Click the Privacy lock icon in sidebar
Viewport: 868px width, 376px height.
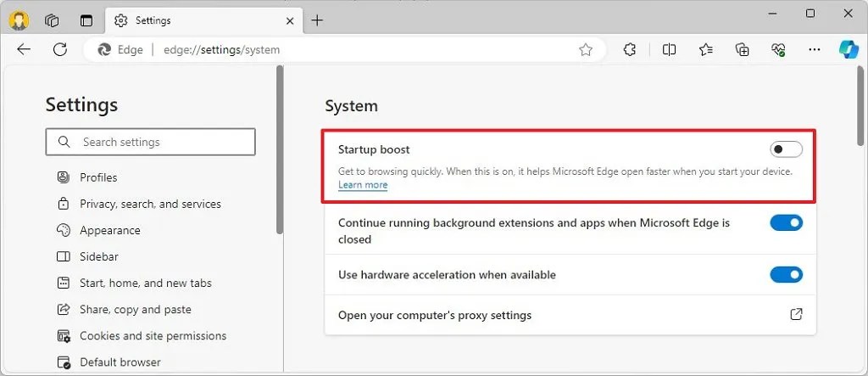[x=64, y=204]
